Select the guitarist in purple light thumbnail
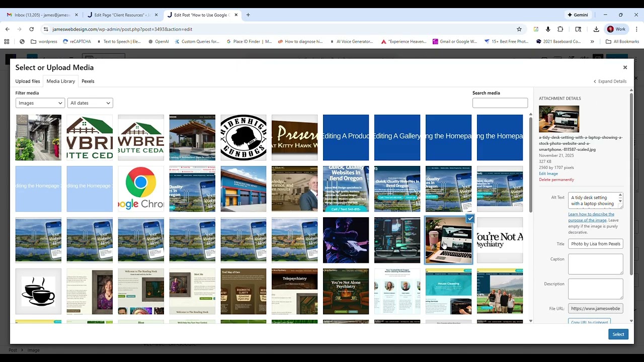The height and width of the screenshot is (362, 644). [346, 240]
